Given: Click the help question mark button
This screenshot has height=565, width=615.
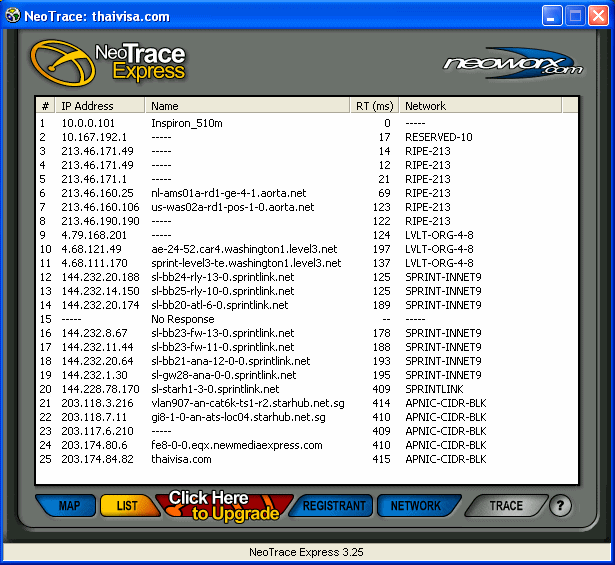Looking at the screenshot, I should 562,506.
